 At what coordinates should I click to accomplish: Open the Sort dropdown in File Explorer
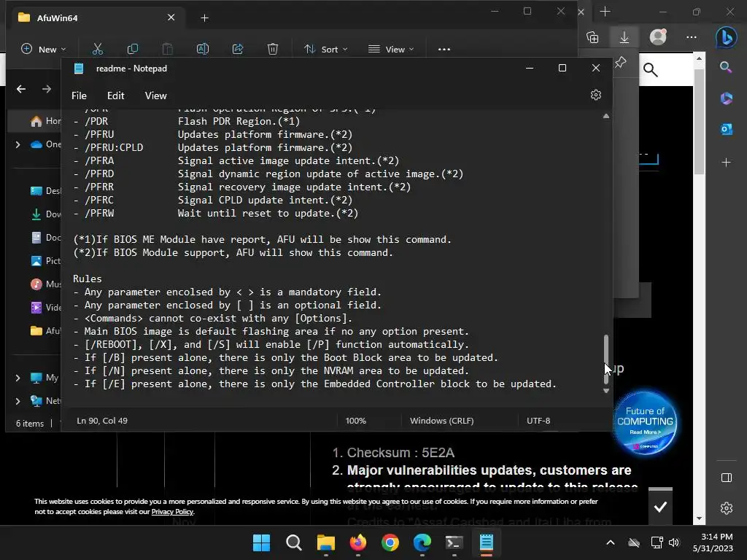(x=326, y=49)
